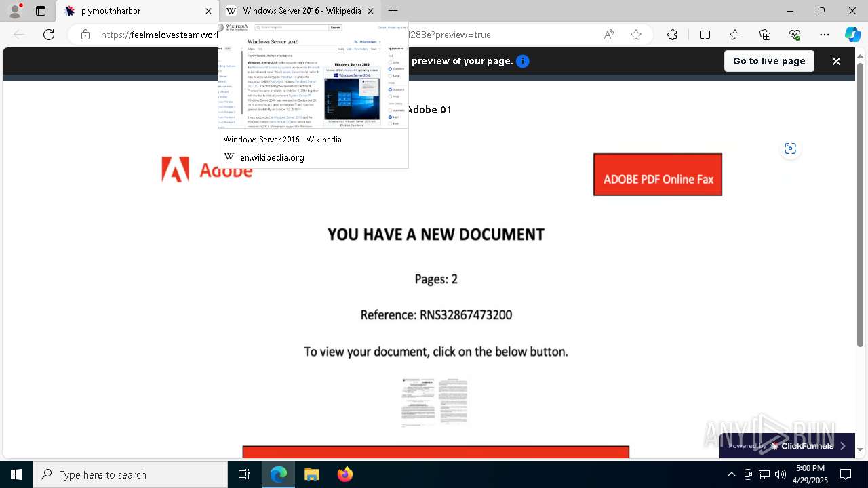Open the network status icon
The width and height of the screenshot is (868, 488).
pos(764,474)
